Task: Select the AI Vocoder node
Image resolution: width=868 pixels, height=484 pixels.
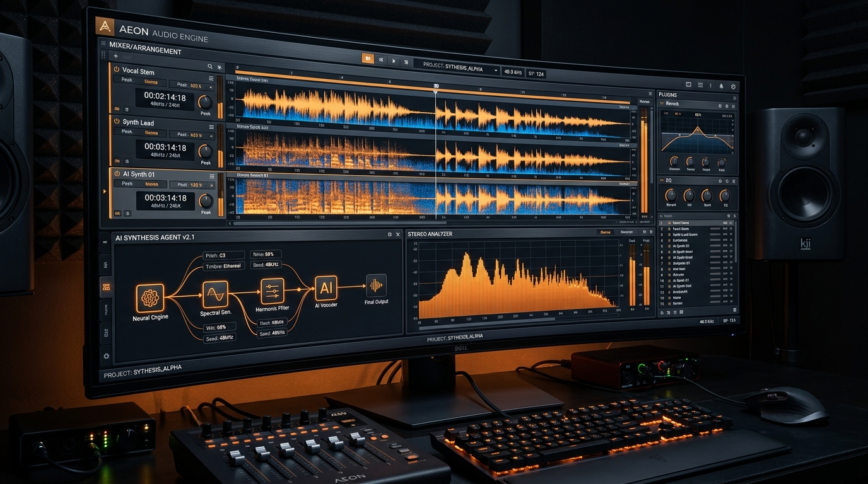Action: click(326, 288)
